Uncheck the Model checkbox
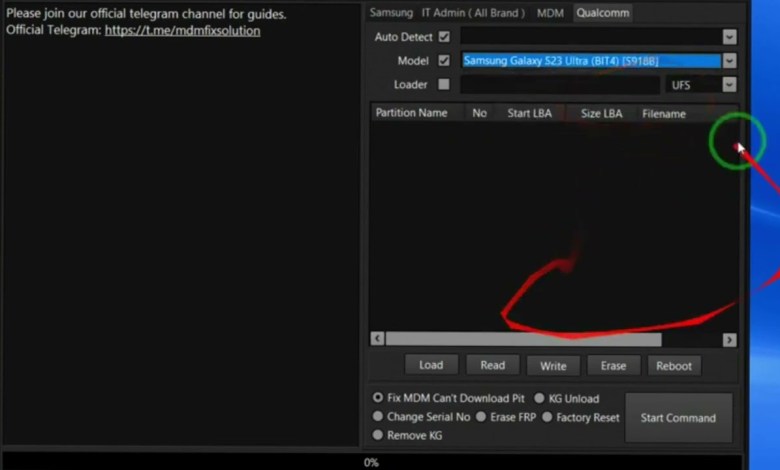 click(x=444, y=61)
